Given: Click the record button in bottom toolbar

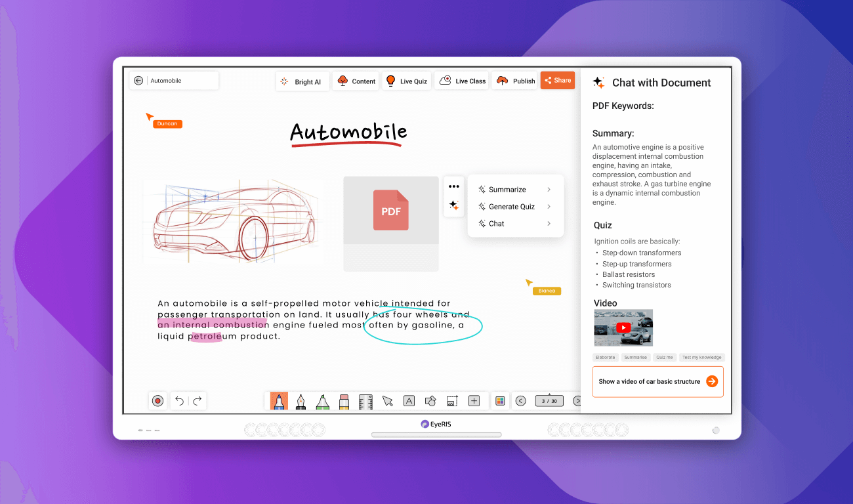Looking at the screenshot, I should (x=157, y=401).
